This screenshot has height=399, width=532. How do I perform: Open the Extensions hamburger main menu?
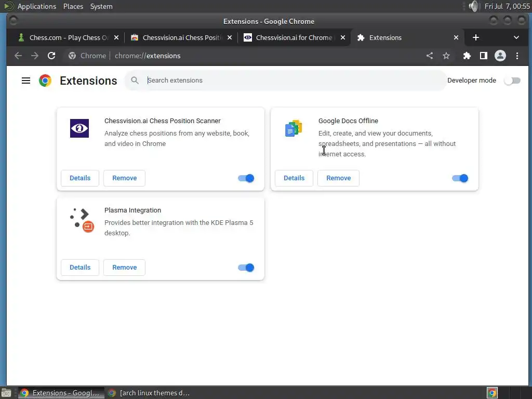[26, 81]
